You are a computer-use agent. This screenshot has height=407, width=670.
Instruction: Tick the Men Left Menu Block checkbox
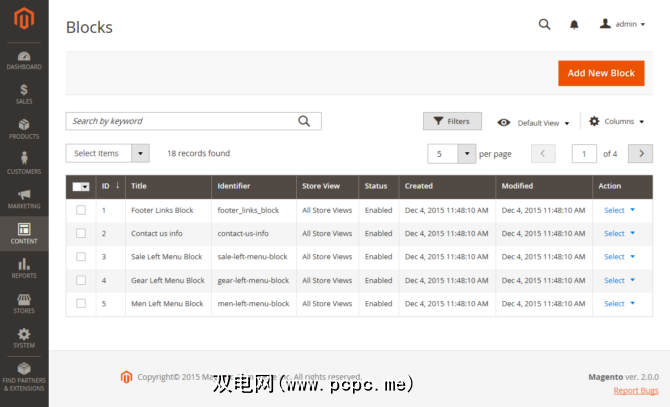81,303
